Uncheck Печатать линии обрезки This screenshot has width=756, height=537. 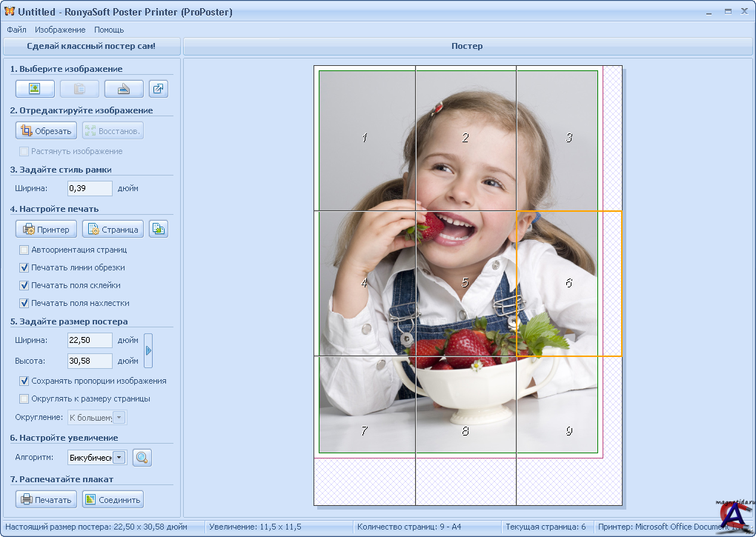coord(24,267)
